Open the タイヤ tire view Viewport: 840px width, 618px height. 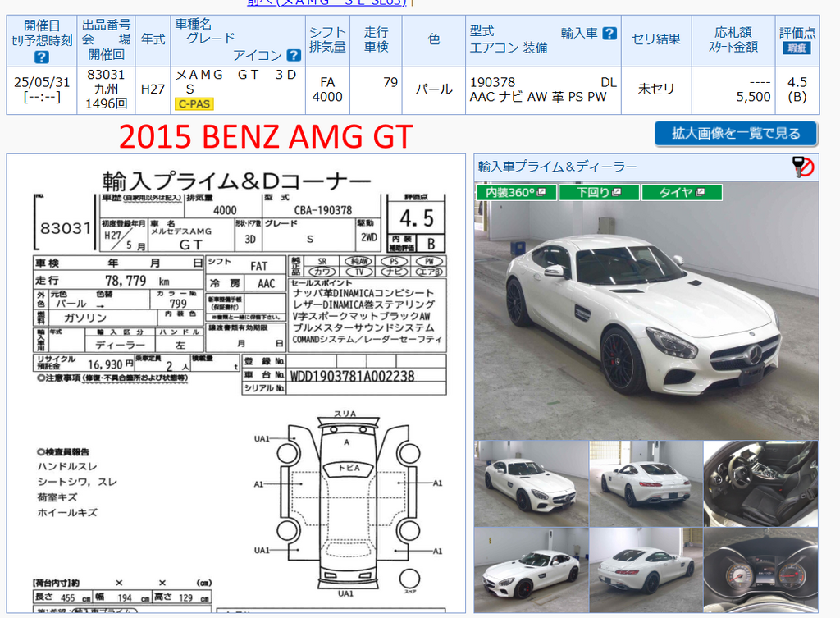(682, 192)
